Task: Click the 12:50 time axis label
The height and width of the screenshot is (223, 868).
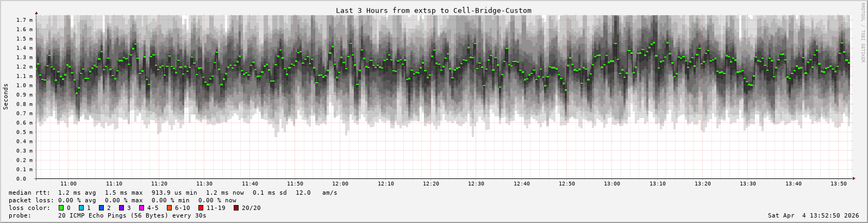Action: [x=566, y=184]
